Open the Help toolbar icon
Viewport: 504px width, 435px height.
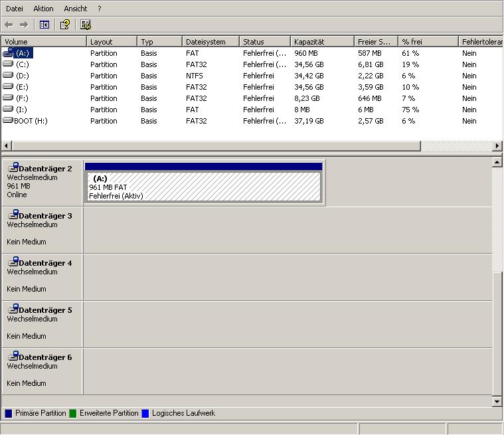point(64,25)
